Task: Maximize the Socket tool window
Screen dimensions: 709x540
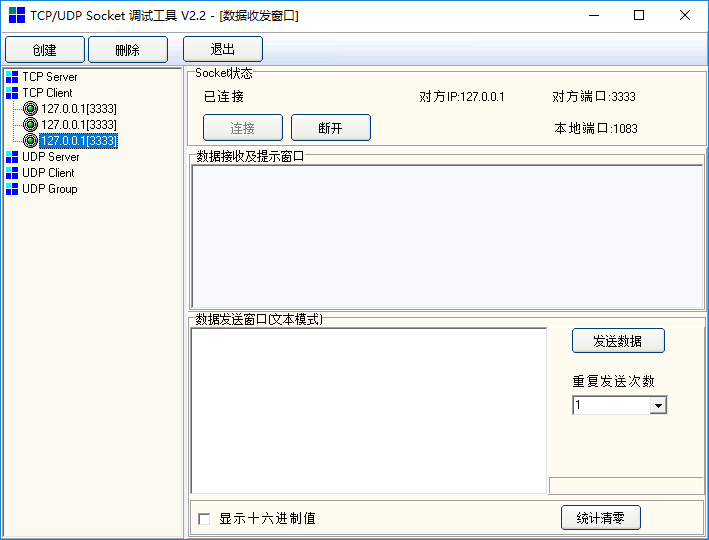Action: [639, 15]
